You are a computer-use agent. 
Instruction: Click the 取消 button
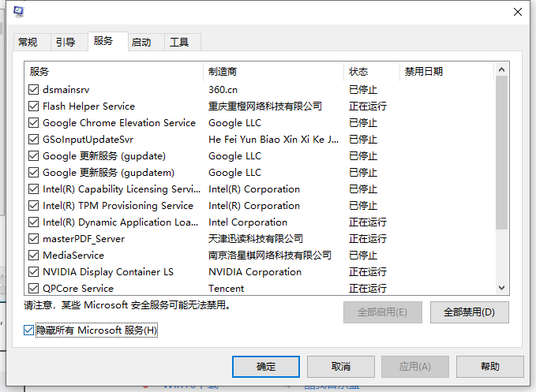click(341, 367)
